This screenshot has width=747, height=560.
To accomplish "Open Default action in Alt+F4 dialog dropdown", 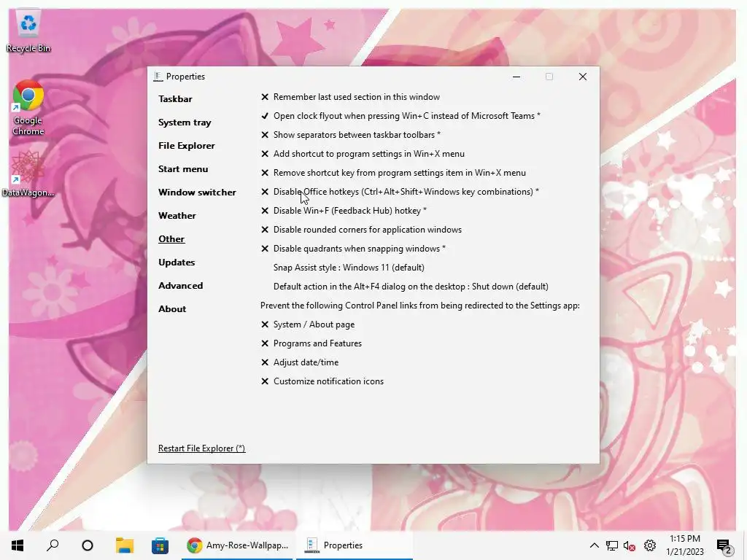I will [411, 287].
